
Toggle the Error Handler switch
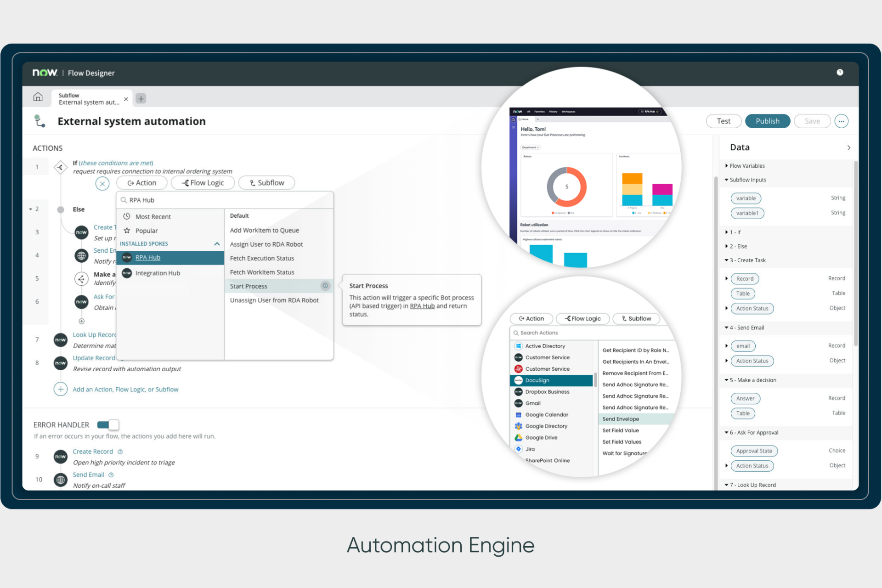point(108,424)
